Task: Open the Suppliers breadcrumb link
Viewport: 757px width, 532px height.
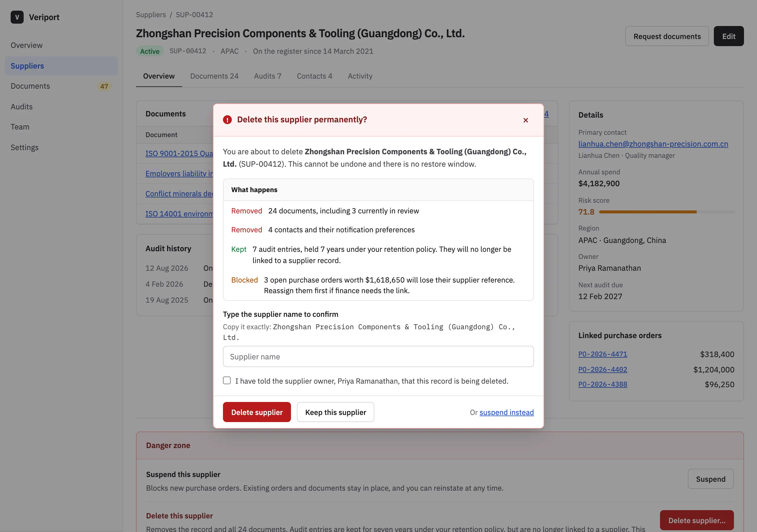Action: [151, 14]
